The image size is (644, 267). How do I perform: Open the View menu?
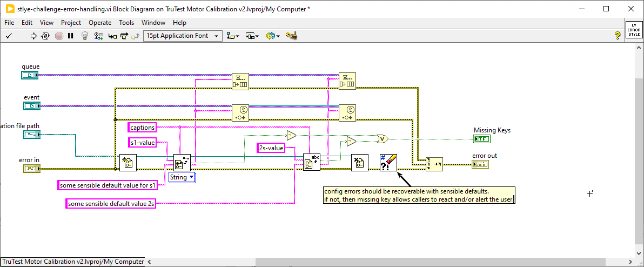[47, 23]
